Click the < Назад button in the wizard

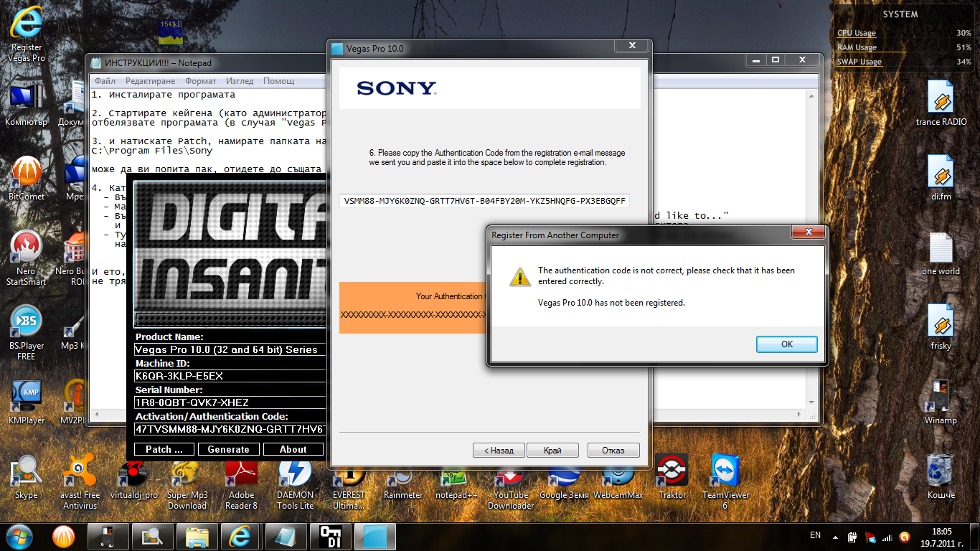499,451
